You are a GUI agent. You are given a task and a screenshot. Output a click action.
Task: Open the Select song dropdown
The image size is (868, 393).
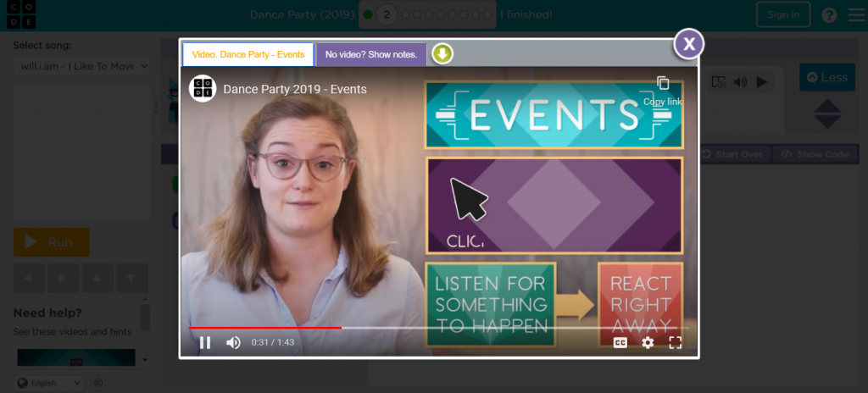click(82, 66)
